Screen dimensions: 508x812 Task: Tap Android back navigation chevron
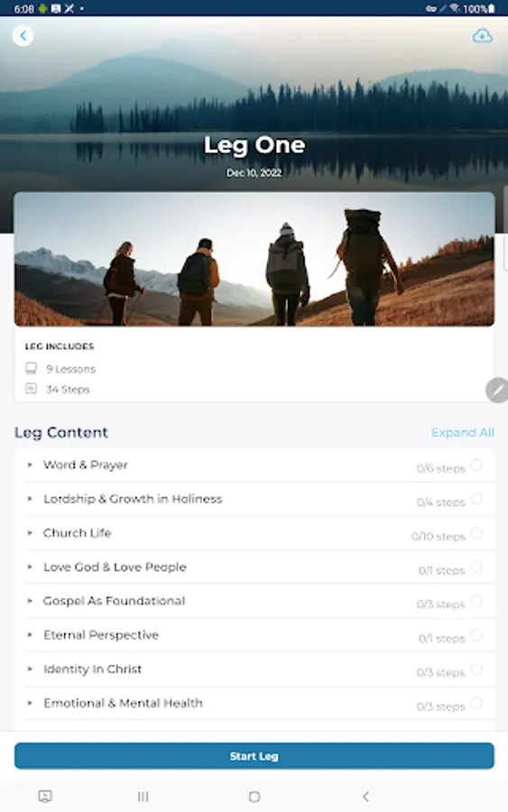(x=365, y=797)
